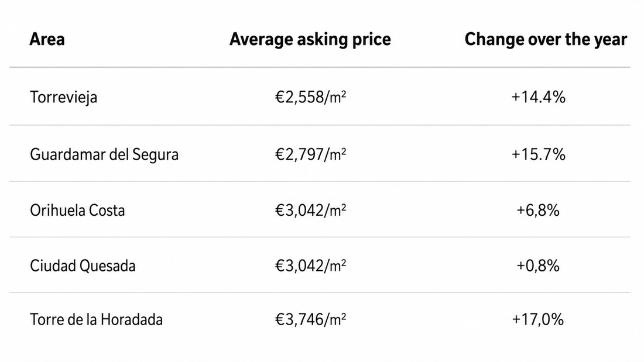Image resolution: width=644 pixels, height=362 pixels.
Task: Click the header divider line under Area
Action: point(320,67)
